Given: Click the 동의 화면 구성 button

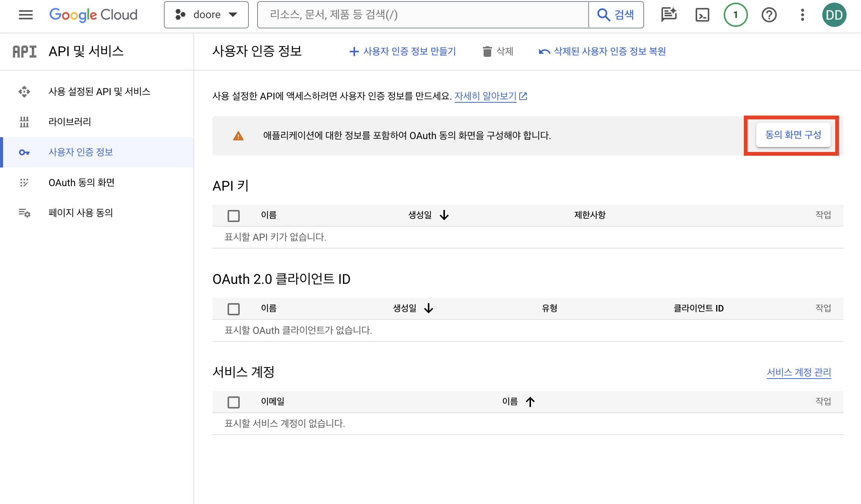Looking at the screenshot, I should [793, 135].
